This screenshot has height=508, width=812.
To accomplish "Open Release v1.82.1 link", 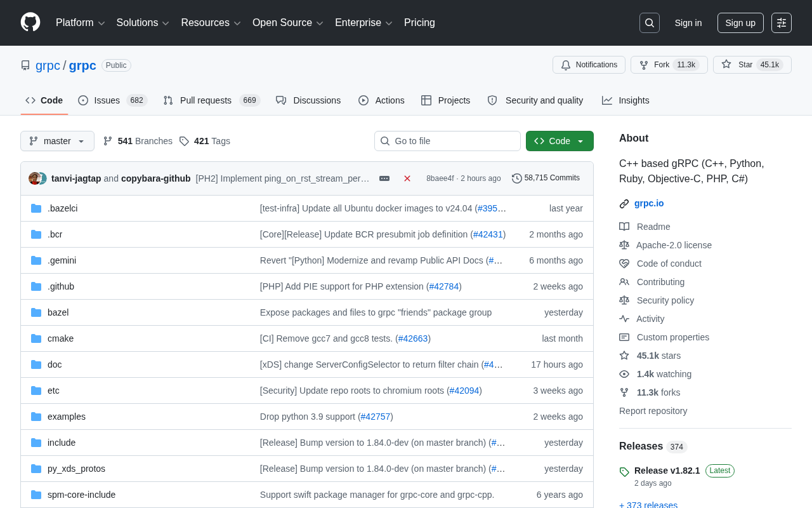I will [x=667, y=471].
